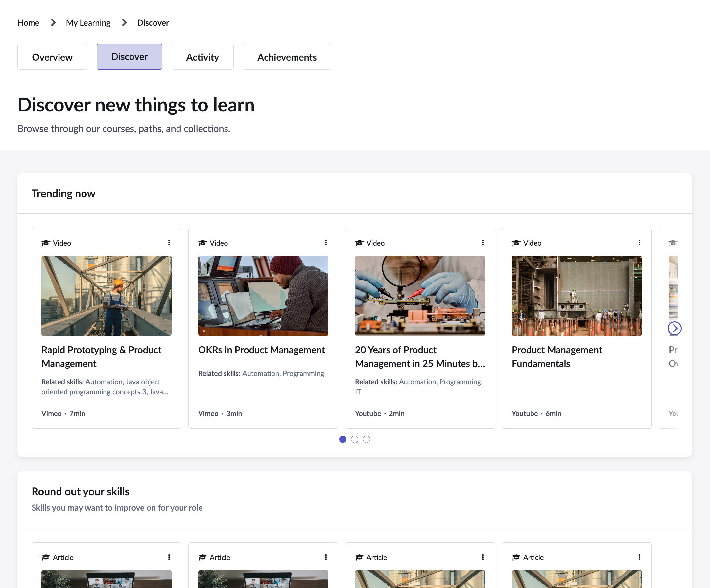Screen dimensions: 710x588
Task: Click 'Round out your skills' heading
Action: 81,491
